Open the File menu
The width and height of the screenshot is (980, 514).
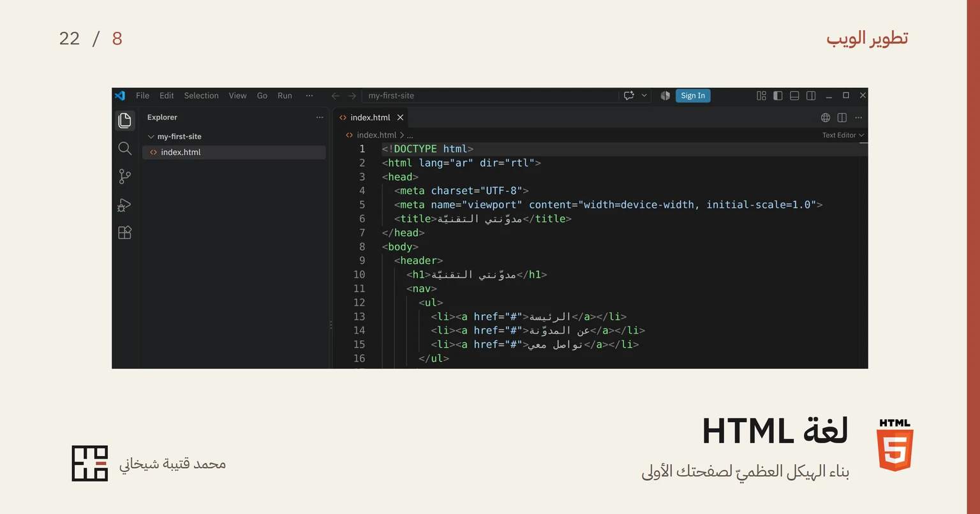click(143, 96)
